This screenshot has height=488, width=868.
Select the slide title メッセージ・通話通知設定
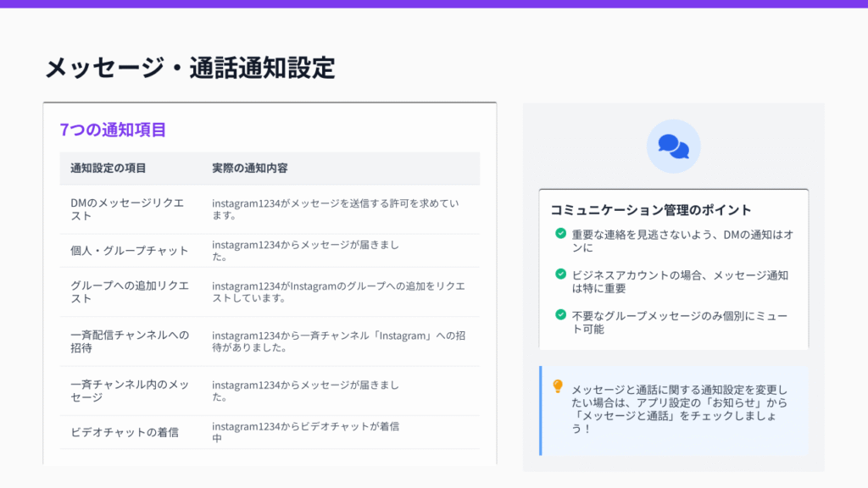pyautogui.click(x=190, y=68)
